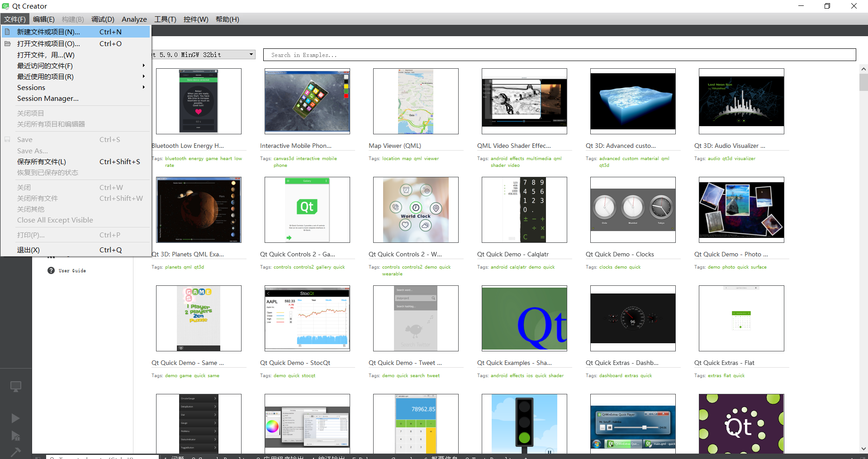Open the 调试(D) menu
Image resolution: width=868 pixels, height=459 pixels.
(103, 19)
